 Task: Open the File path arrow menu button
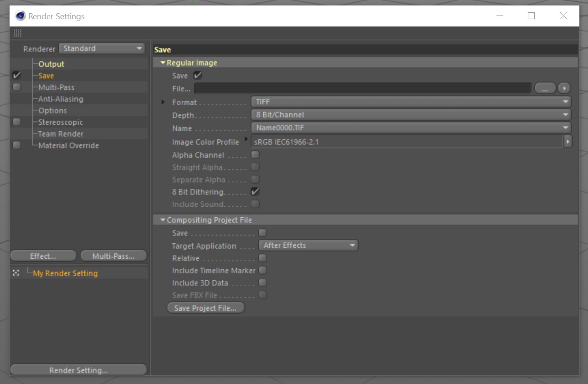click(x=564, y=88)
